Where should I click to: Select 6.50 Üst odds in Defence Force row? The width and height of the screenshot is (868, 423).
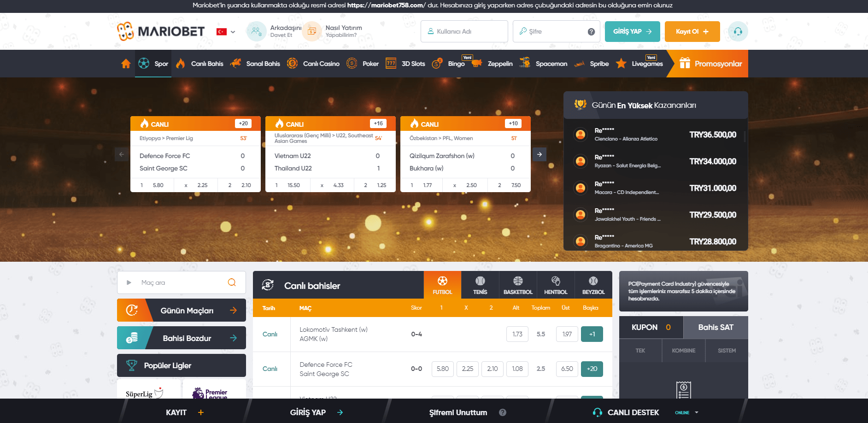click(567, 369)
